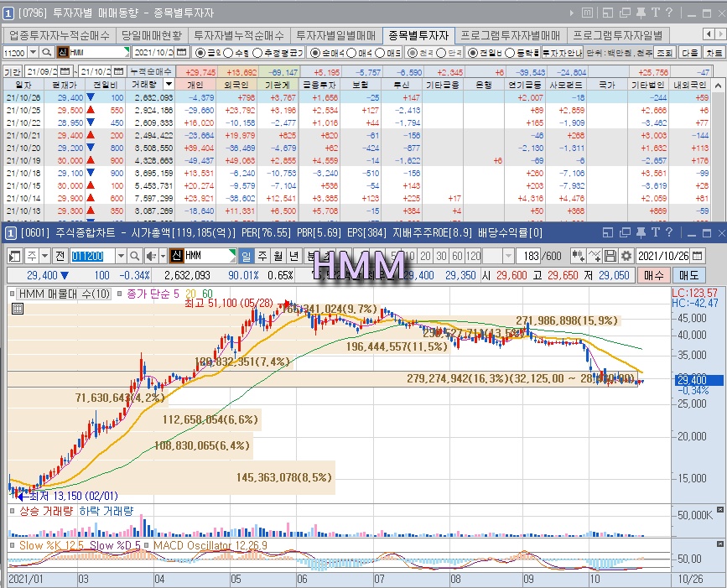Viewport: 727px width, 588px height.
Task: Switch to 투자자별일별매매 tab
Action: pos(335,35)
